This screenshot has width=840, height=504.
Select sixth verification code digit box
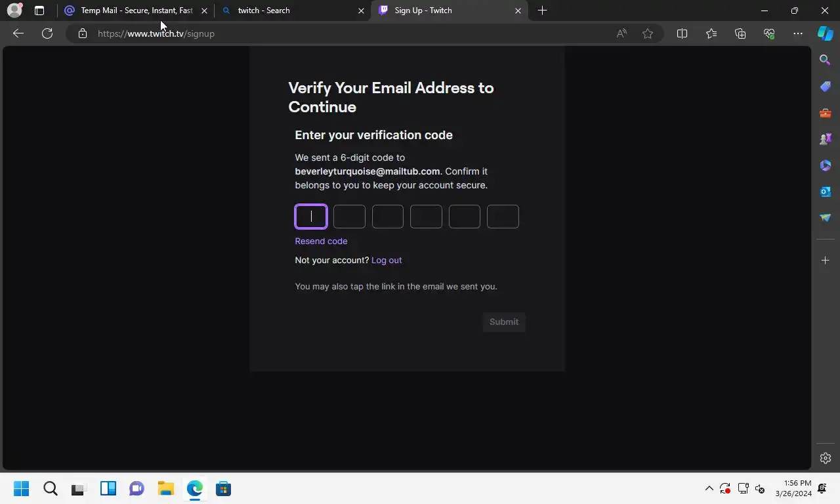tap(503, 217)
